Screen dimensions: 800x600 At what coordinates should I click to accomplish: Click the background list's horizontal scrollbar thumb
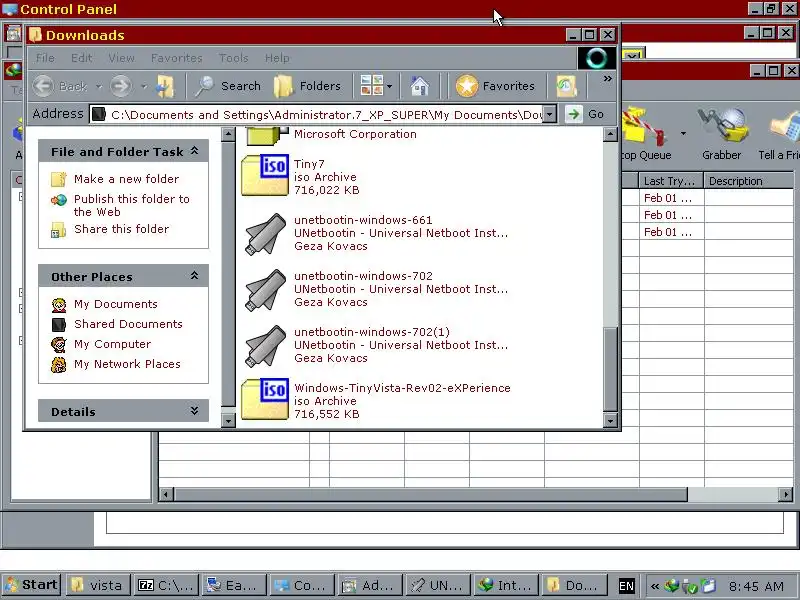point(431,494)
